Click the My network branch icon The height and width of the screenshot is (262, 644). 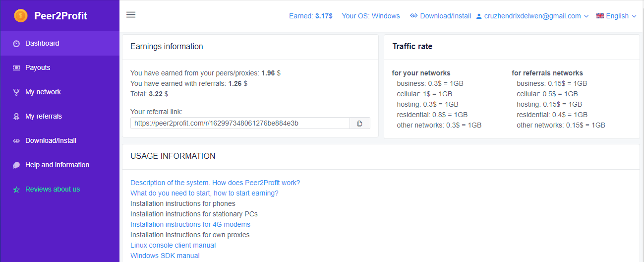(16, 92)
